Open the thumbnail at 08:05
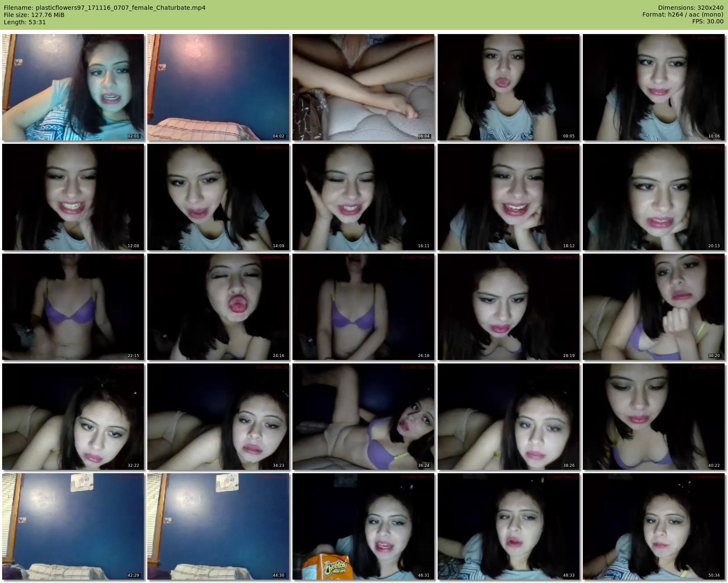This screenshot has height=583, width=728. coord(508,87)
